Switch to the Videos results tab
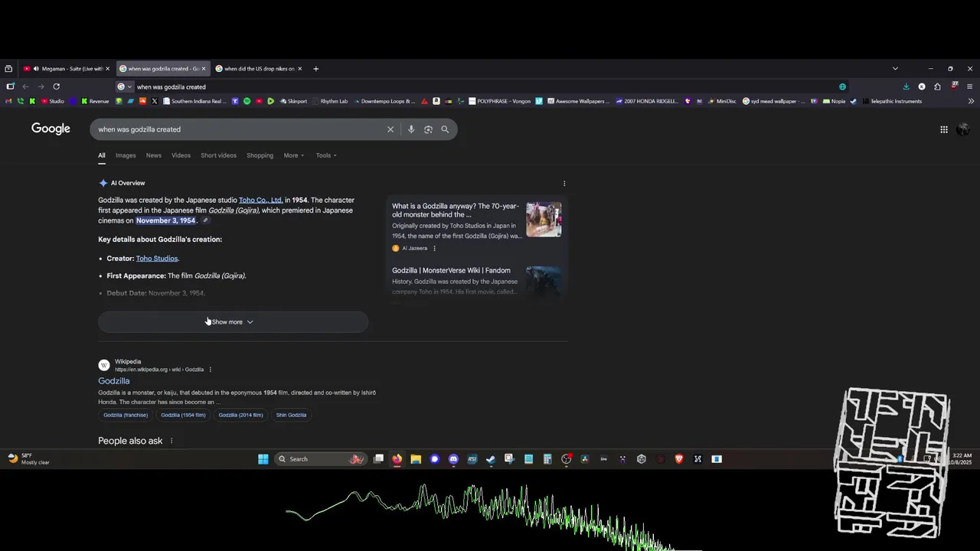 [x=181, y=155]
